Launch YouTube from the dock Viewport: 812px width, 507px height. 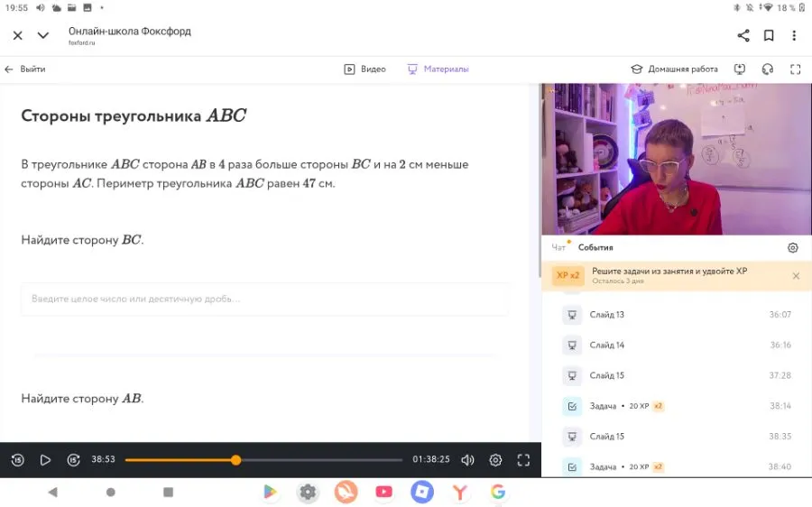[383, 492]
